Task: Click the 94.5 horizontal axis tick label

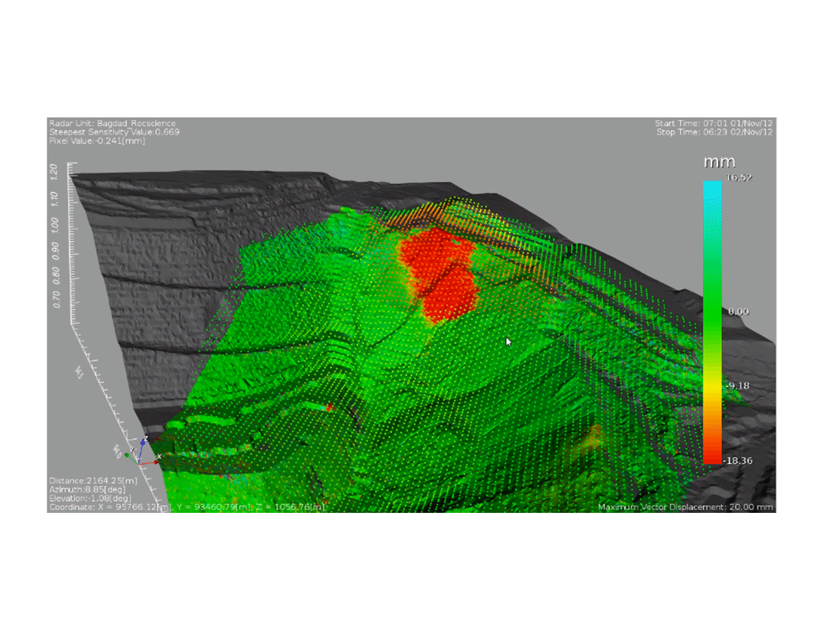Action: pyautogui.click(x=80, y=373)
